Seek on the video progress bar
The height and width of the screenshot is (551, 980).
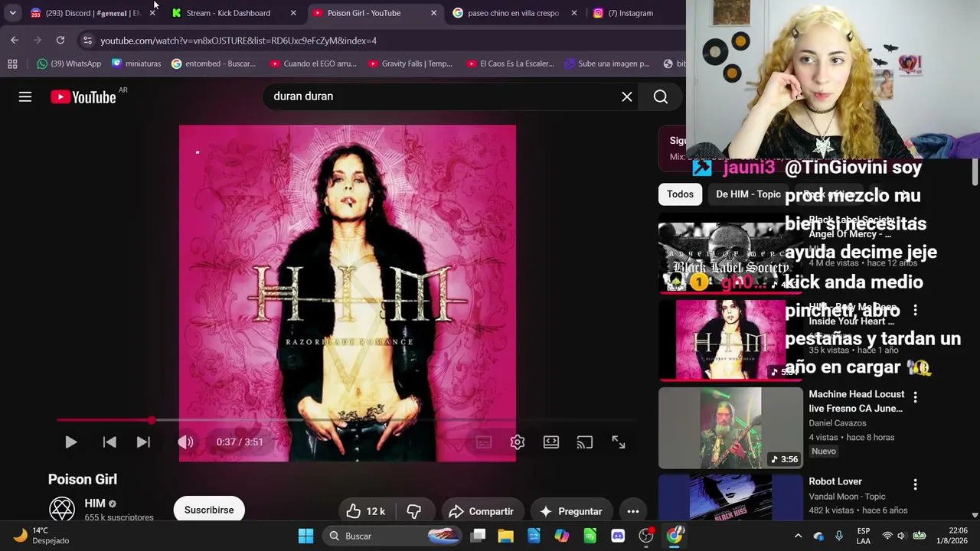(x=347, y=420)
